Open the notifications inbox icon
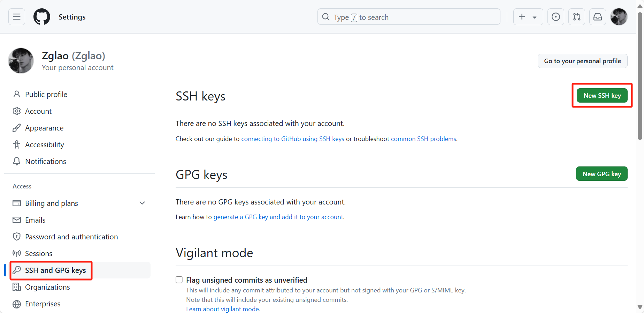This screenshot has width=644, height=313. click(598, 17)
